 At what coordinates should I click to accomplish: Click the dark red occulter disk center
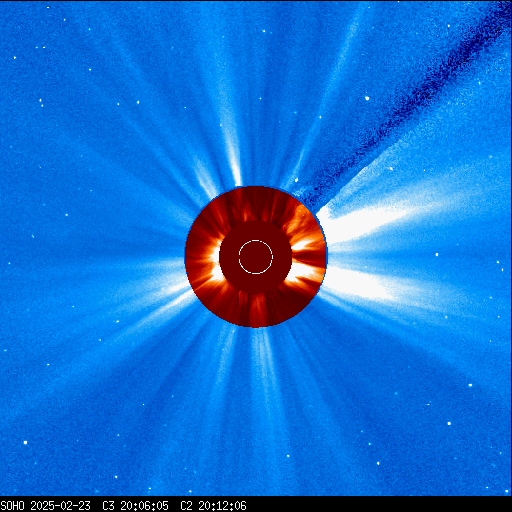click(256, 257)
